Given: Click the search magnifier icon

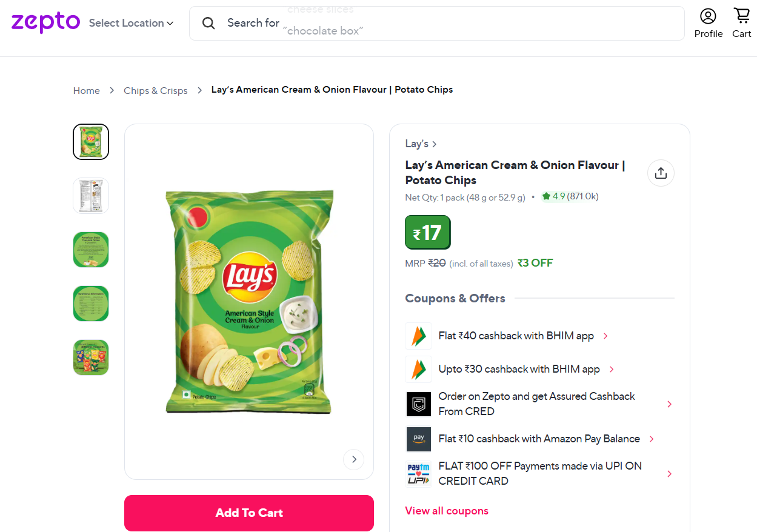Looking at the screenshot, I should [x=208, y=23].
